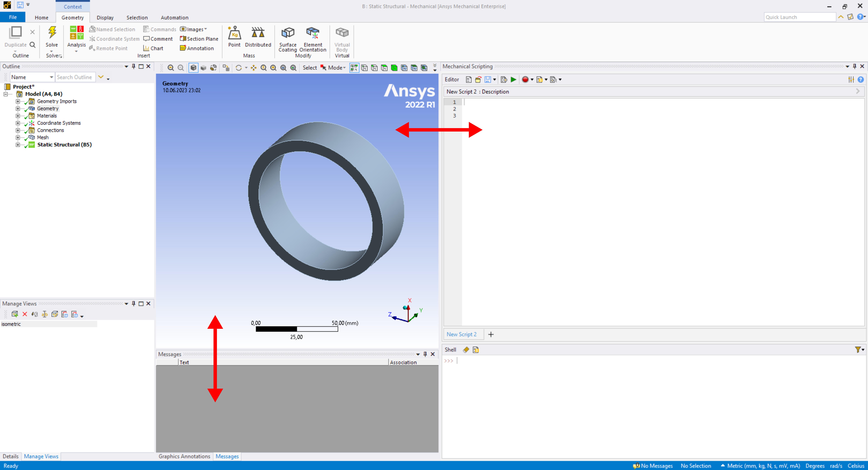Toggle shaded exterior and edges display
The image size is (868, 470).
click(x=193, y=68)
